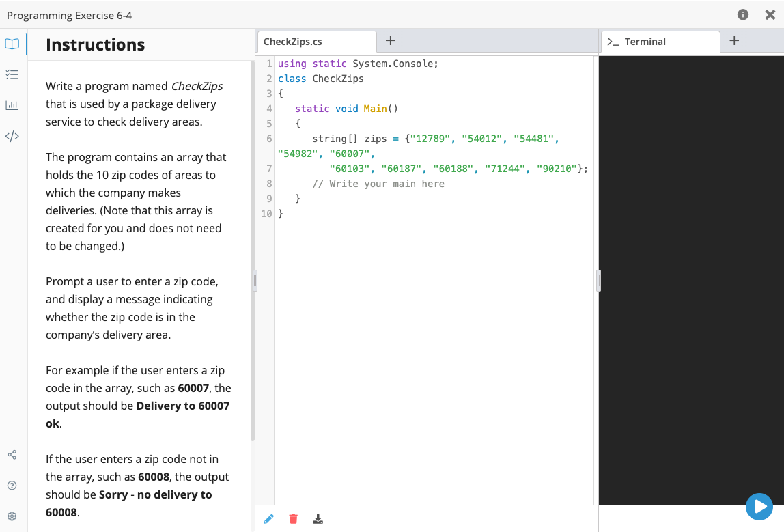Viewport: 784px width, 532px height.
Task: Click the info icon at top right
Action: (x=743, y=14)
